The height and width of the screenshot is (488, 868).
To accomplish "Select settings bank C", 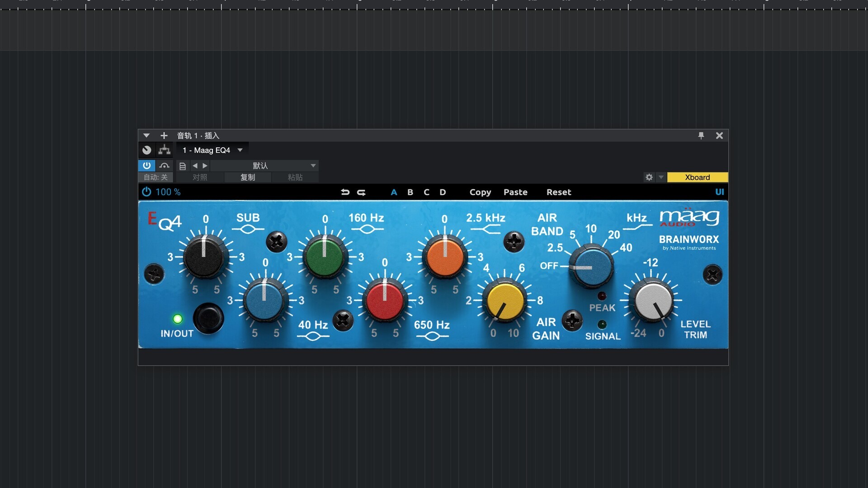I will click(426, 192).
